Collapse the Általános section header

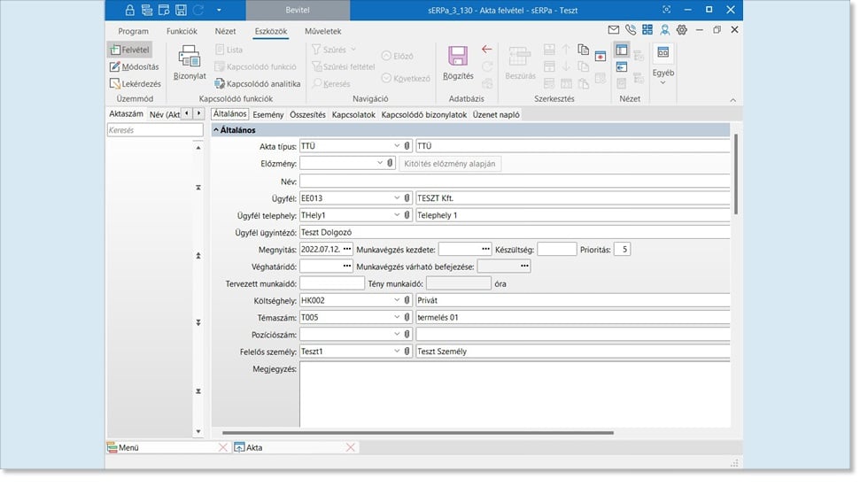[x=215, y=130]
